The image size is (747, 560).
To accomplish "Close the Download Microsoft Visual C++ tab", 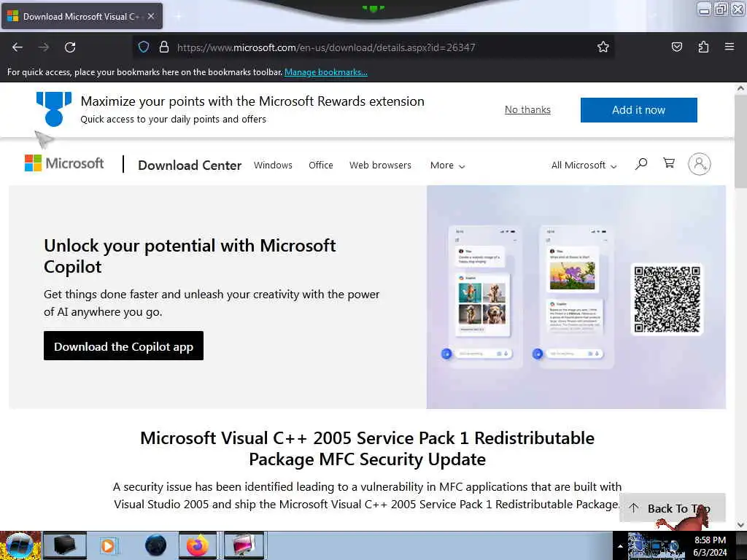I will 151,16.
